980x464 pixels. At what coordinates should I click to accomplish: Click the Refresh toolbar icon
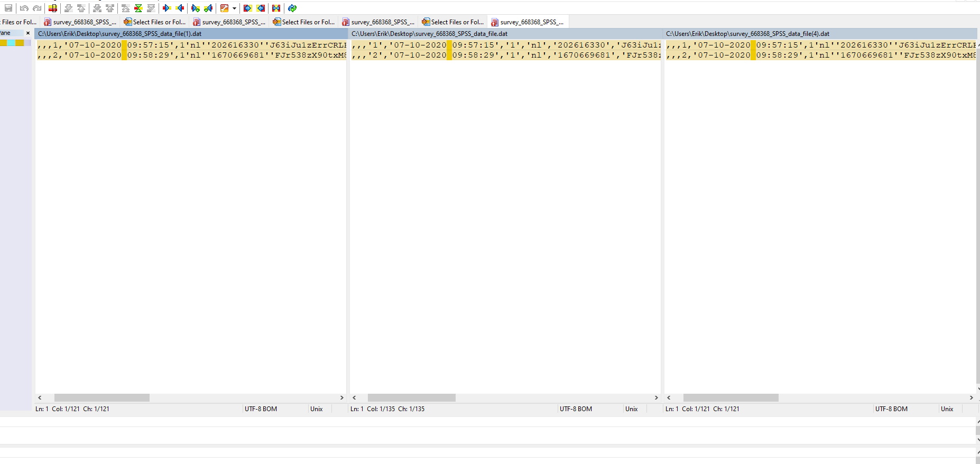click(292, 8)
